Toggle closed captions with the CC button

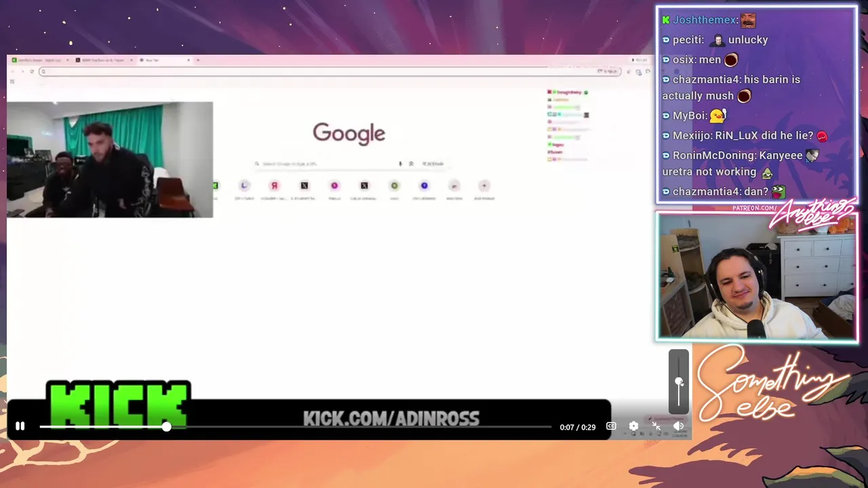[611, 426]
